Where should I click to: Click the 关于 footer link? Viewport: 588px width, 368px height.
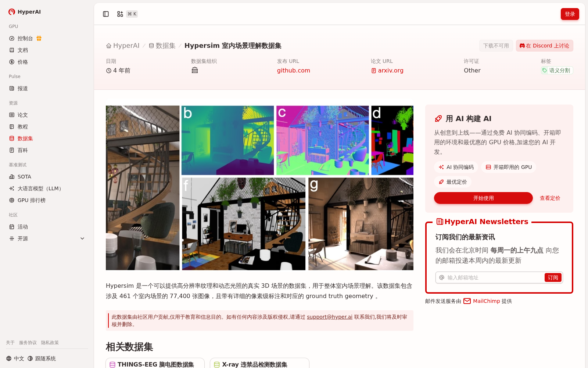click(x=10, y=343)
